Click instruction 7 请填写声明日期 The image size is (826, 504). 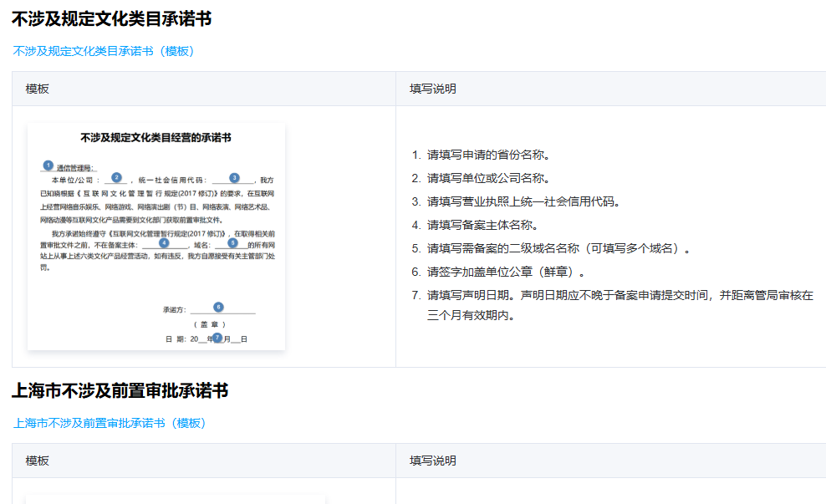coord(619,295)
